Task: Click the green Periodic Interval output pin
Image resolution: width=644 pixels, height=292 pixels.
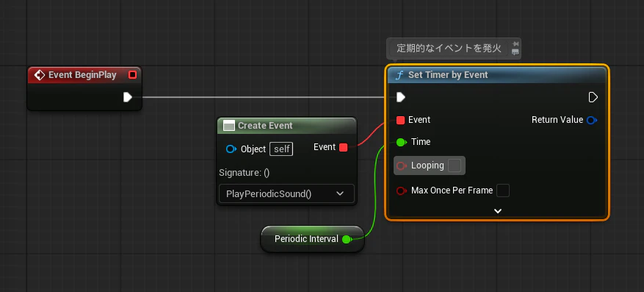Action: (x=347, y=239)
